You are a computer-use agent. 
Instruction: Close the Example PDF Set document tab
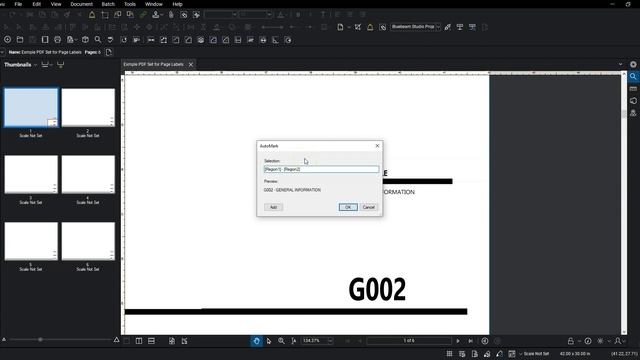coord(191,64)
